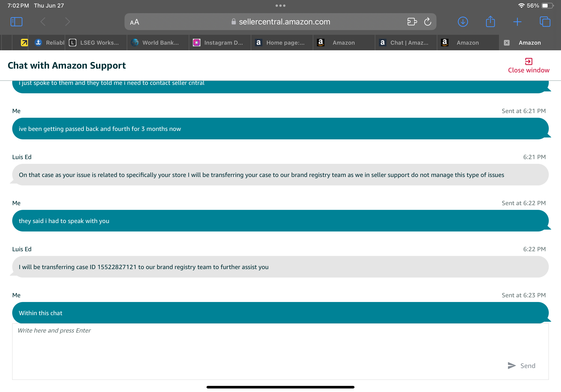This screenshot has height=392, width=561.
Task: Reload the page with refresh icon
Action: click(x=428, y=22)
